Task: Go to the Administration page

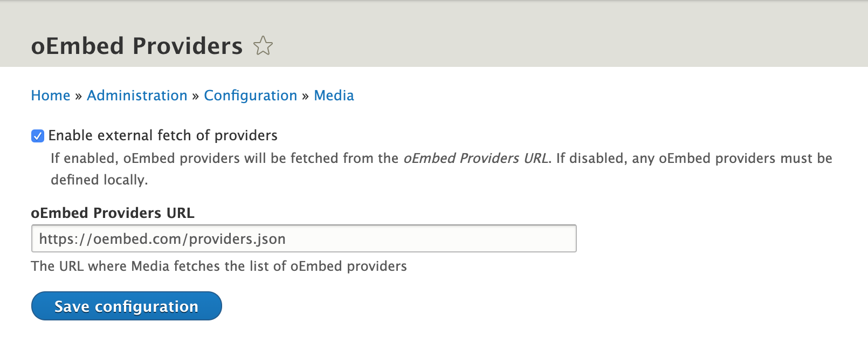Action: (x=137, y=95)
